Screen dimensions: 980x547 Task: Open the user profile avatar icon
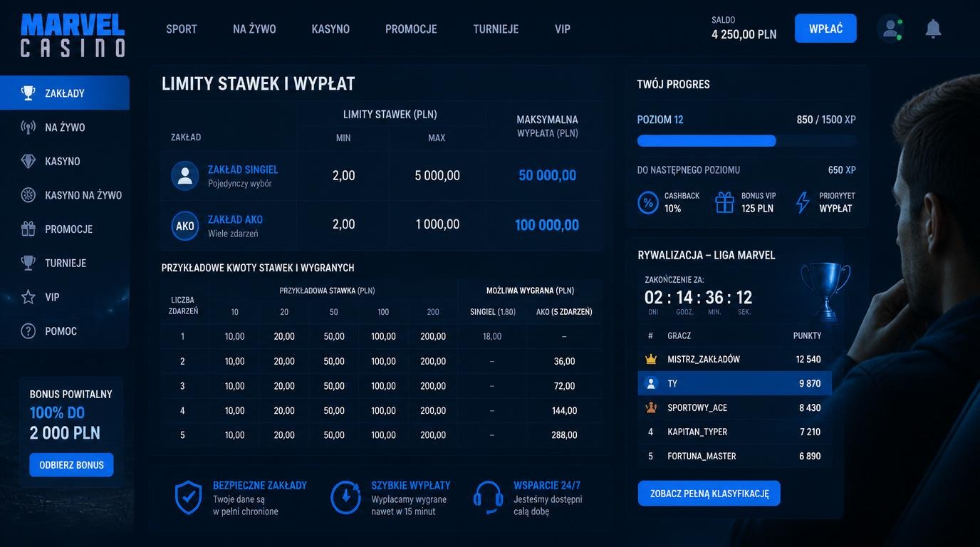click(x=890, y=28)
